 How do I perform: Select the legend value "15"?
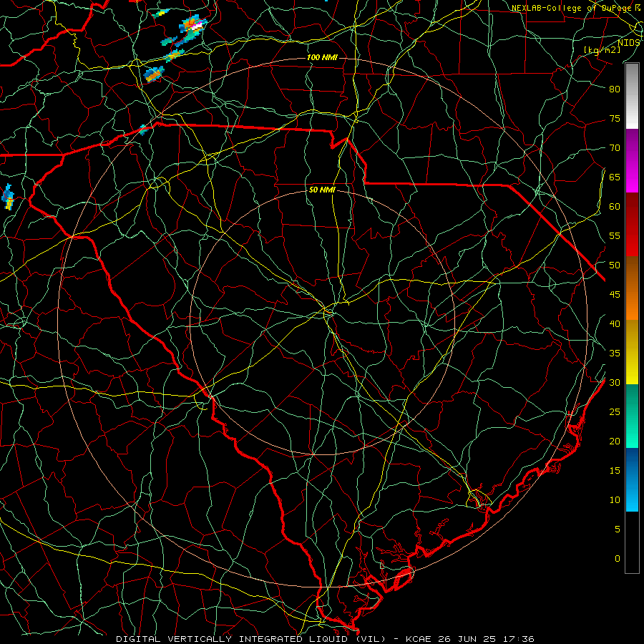pos(615,471)
